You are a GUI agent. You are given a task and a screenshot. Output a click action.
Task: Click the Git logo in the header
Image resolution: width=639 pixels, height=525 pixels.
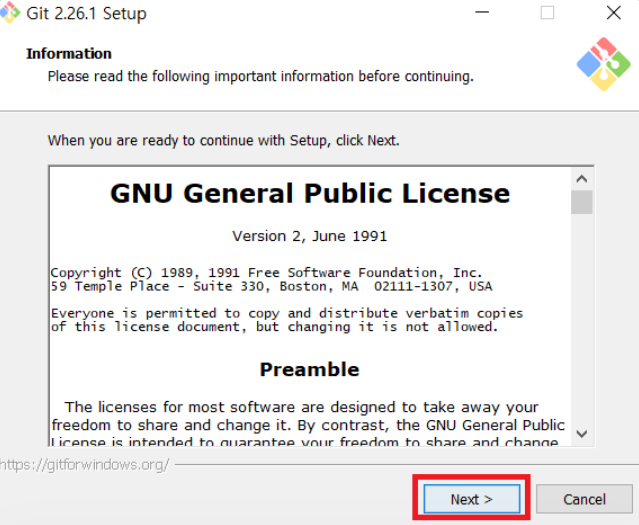(604, 64)
